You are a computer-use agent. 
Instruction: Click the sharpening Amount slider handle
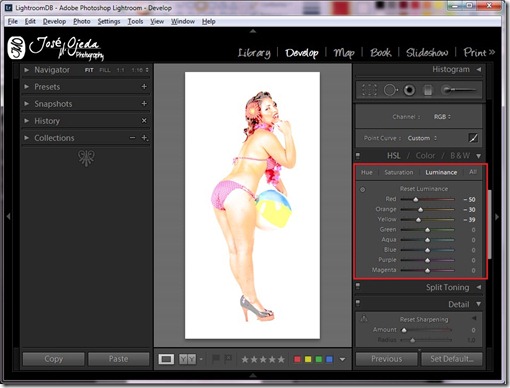pyautogui.click(x=404, y=330)
